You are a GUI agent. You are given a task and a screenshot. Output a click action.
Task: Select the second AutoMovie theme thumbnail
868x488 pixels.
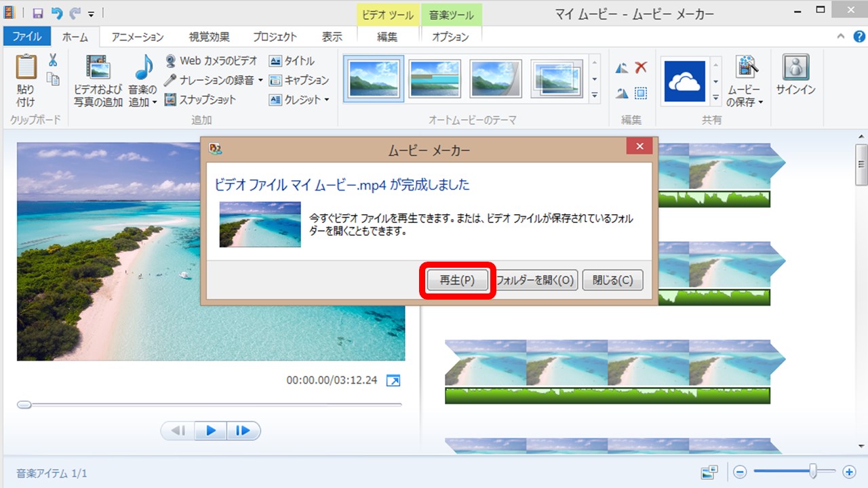[435, 79]
